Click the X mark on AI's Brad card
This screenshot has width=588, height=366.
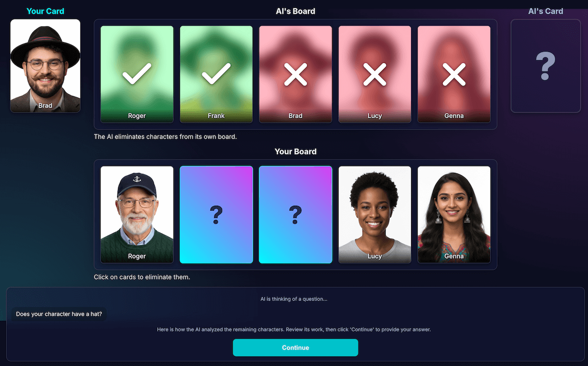pyautogui.click(x=295, y=74)
